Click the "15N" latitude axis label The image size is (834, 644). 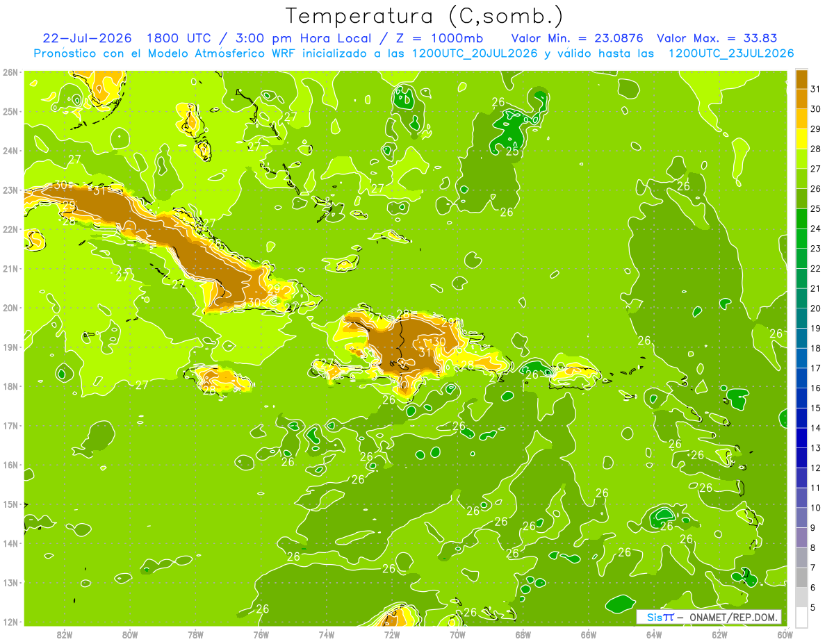tap(10, 504)
